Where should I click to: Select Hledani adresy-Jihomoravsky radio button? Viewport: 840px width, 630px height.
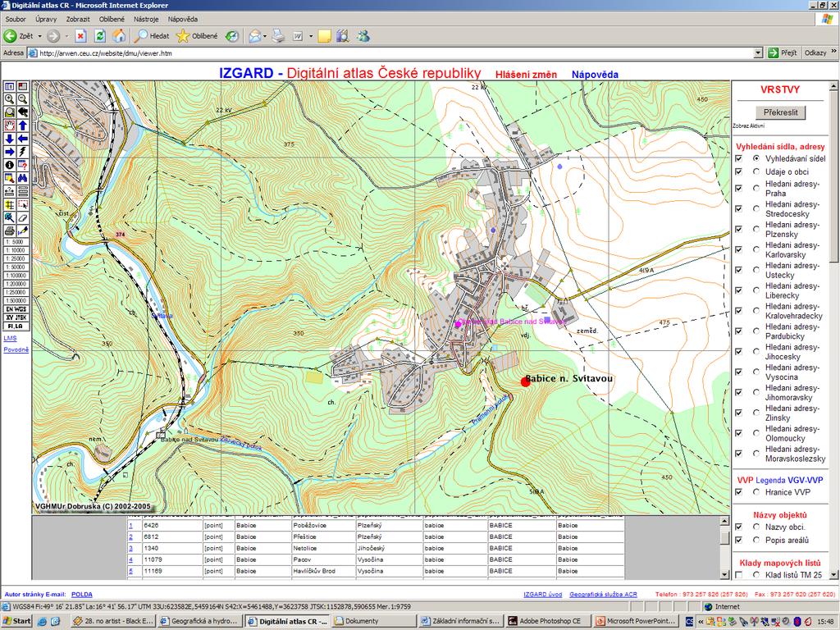[756, 392]
